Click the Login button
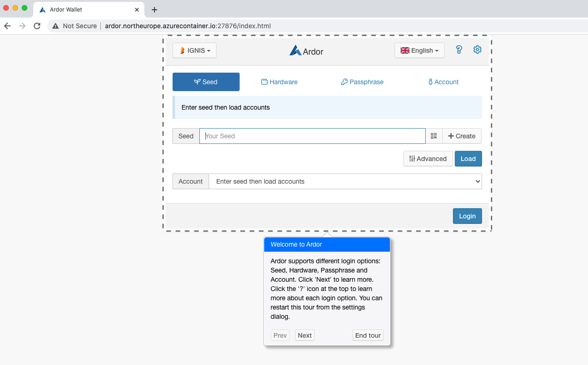Image resolution: width=588 pixels, height=365 pixels. 467,216
